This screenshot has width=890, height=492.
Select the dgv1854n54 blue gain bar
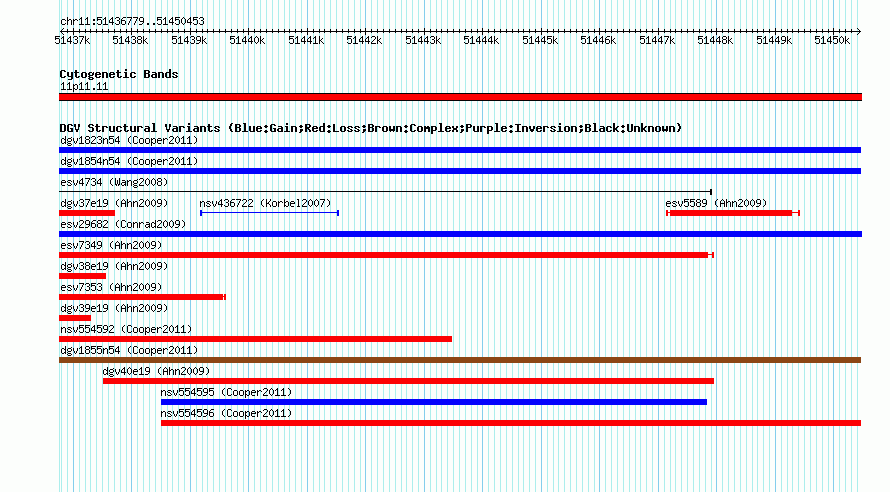[x=460, y=171]
